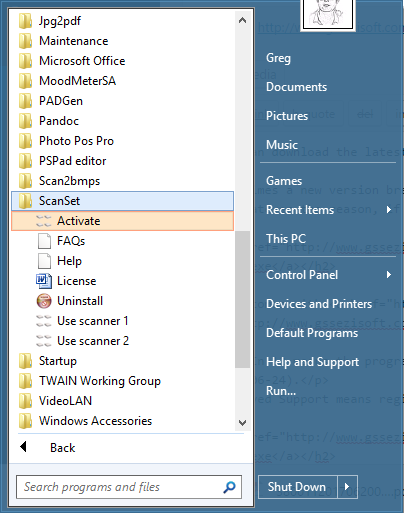Viewport: 404px width, 513px height.
Task: Click the scrollbar up arrow
Action: click(242, 21)
